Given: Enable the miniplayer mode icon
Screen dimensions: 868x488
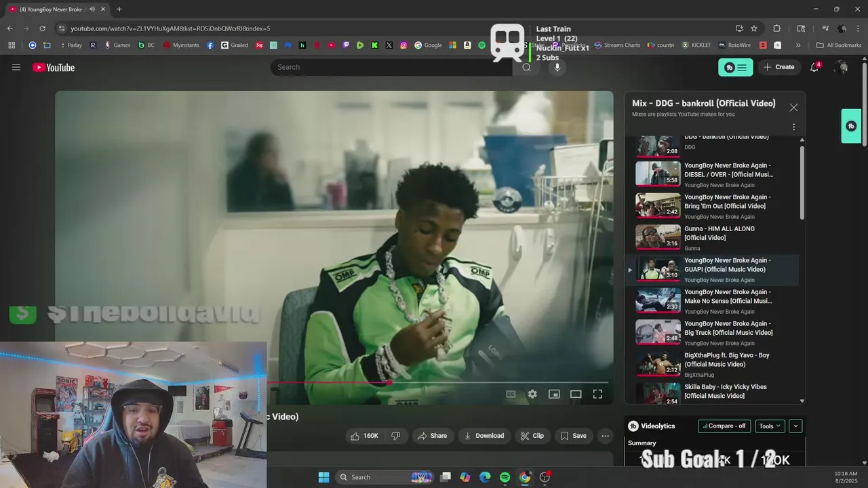Looking at the screenshot, I should point(554,394).
